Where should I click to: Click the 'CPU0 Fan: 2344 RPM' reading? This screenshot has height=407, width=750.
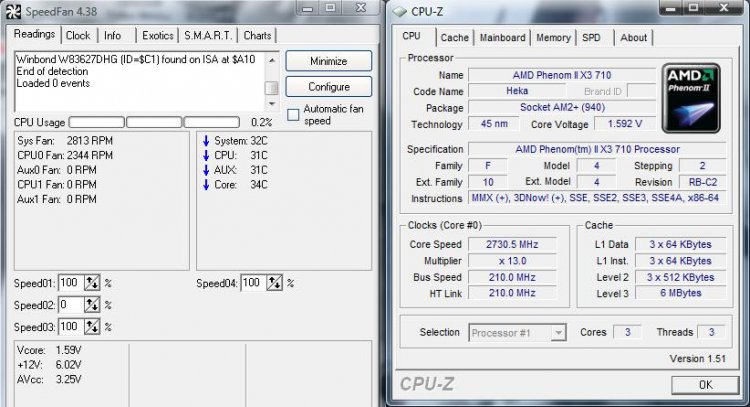pyautogui.click(x=65, y=155)
